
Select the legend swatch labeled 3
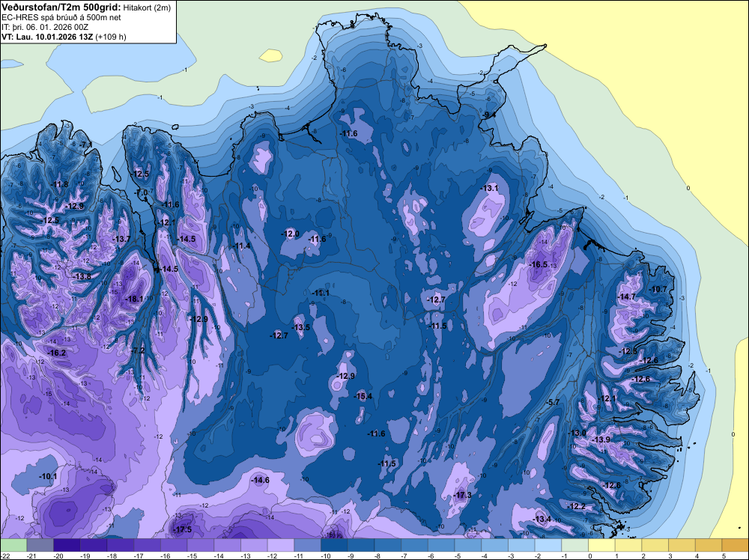coord(682,545)
